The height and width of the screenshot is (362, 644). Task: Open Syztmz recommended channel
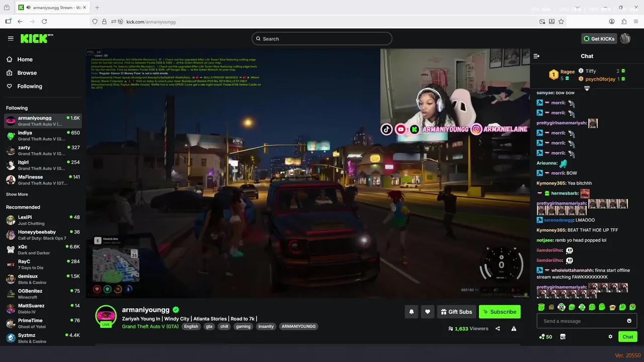[43, 338]
